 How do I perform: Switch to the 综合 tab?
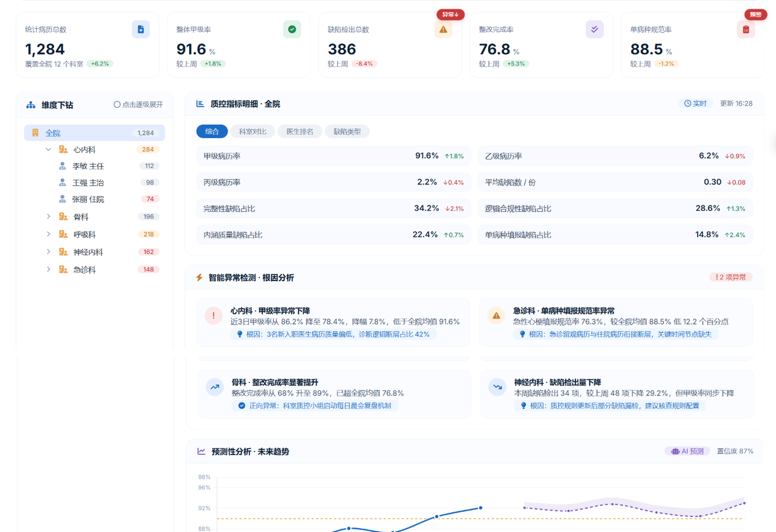pos(212,132)
